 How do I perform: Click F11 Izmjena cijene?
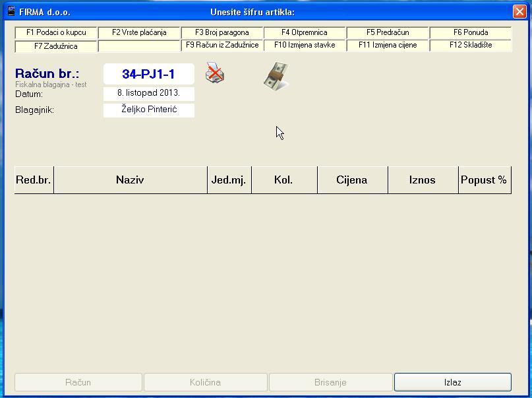tap(388, 45)
